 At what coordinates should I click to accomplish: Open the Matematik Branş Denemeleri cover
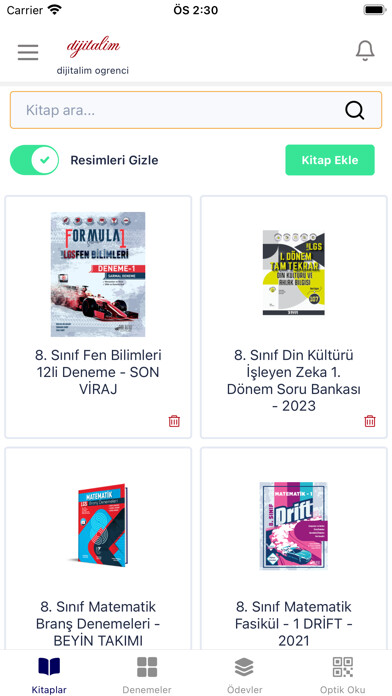click(x=99, y=525)
